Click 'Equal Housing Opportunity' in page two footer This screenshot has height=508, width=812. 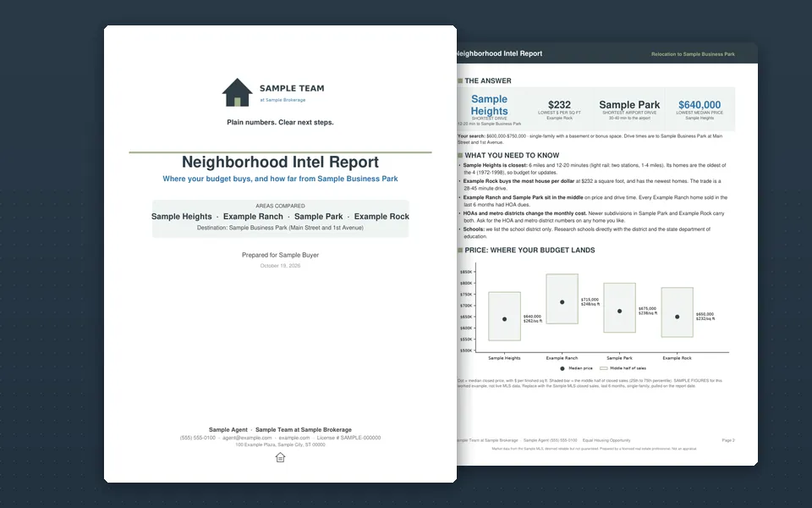click(x=606, y=440)
